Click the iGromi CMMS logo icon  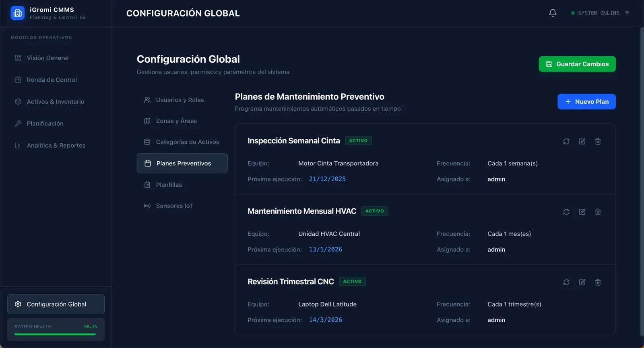pos(17,13)
